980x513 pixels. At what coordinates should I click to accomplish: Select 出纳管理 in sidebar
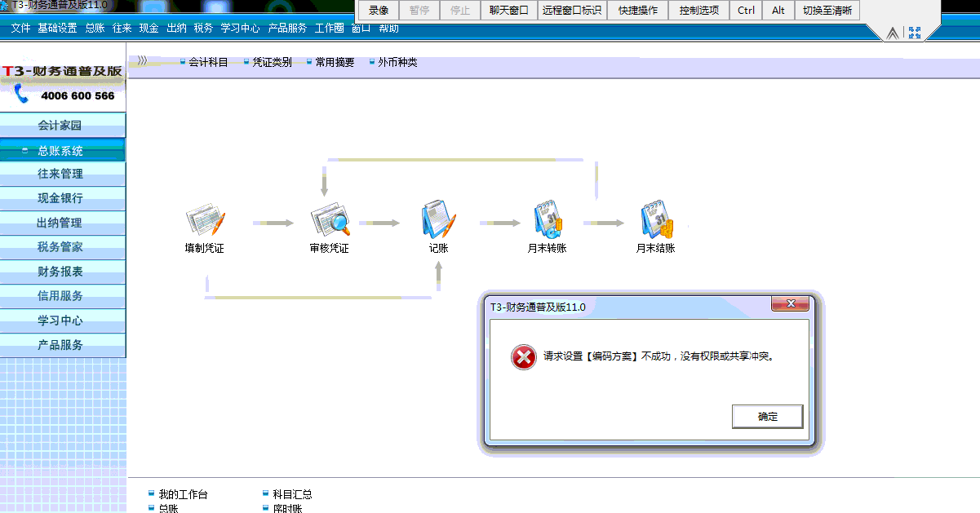coord(63,223)
